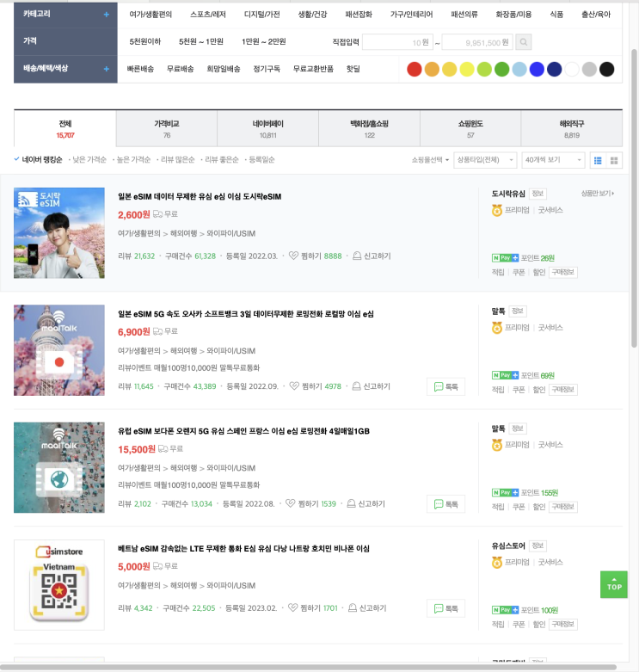This screenshot has width=639, height=672.
Task: Select the 쇼핑윈도 tab
Action: (x=470, y=128)
